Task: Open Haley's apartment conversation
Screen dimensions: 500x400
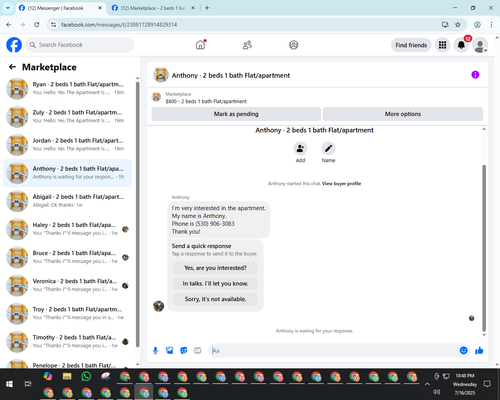Action: tap(67, 229)
